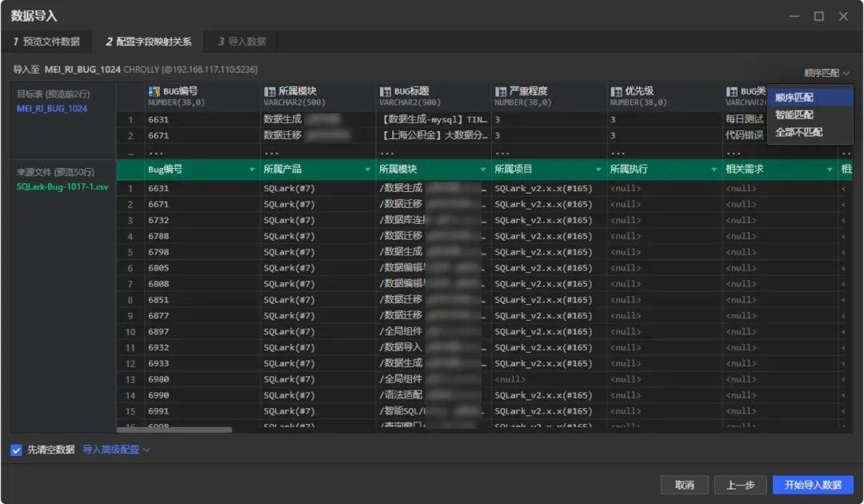Select source cell with Bug number 6732
864x504 pixels.
coord(202,220)
